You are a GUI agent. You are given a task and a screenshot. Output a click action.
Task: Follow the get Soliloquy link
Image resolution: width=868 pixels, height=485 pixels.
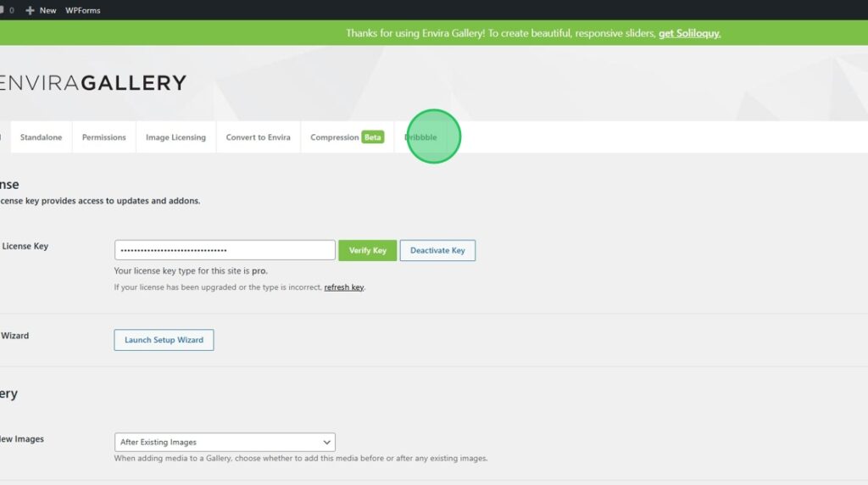689,33
